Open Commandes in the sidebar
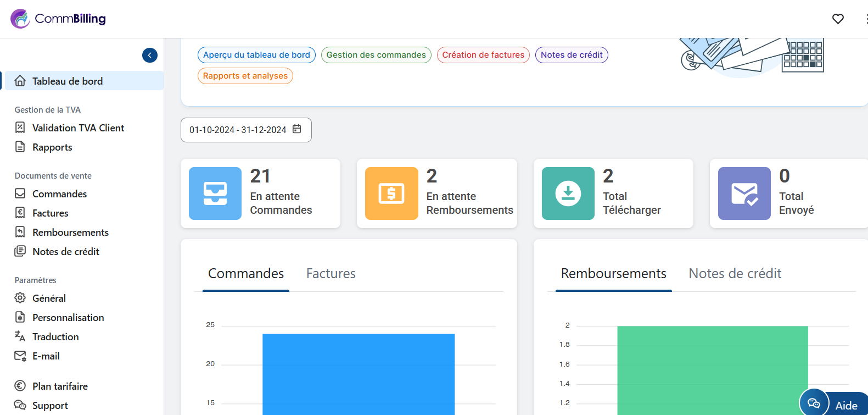 [x=59, y=193]
